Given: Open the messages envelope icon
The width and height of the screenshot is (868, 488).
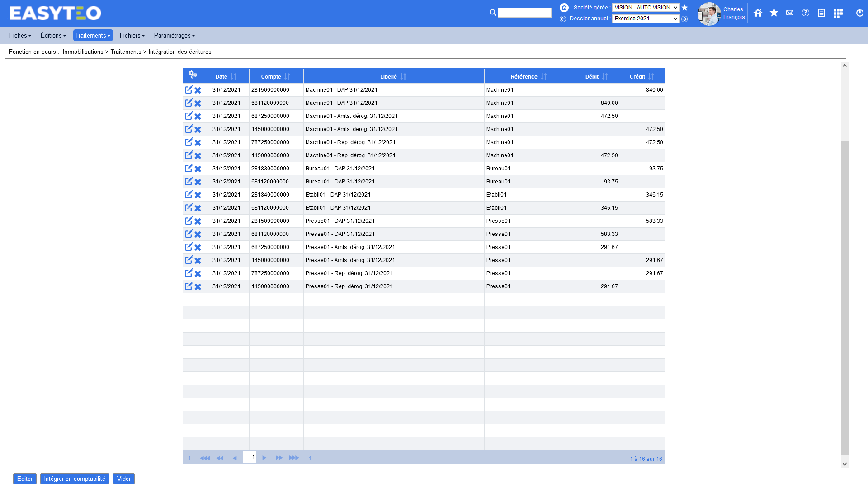Looking at the screenshot, I should click(x=789, y=13).
